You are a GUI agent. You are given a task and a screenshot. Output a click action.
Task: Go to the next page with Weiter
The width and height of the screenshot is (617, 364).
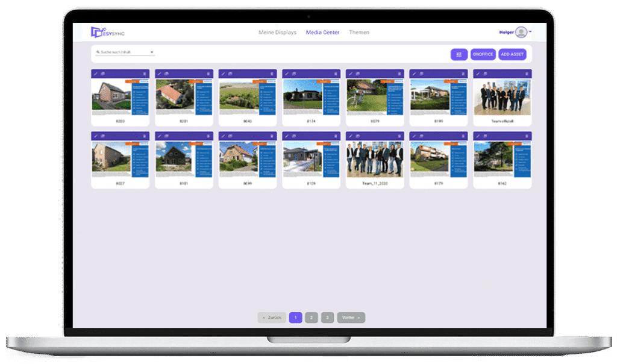click(351, 318)
